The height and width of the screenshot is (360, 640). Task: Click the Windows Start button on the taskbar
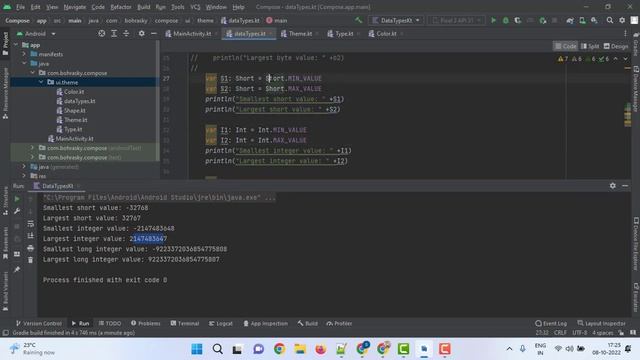(x=197, y=349)
